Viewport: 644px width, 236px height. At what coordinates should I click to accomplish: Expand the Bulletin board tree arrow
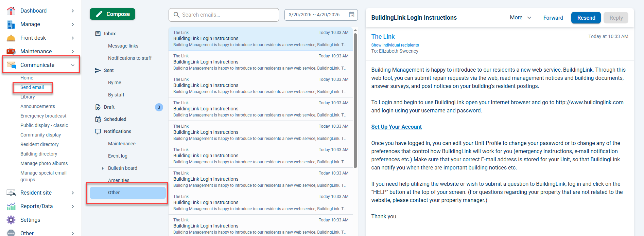coord(103,168)
